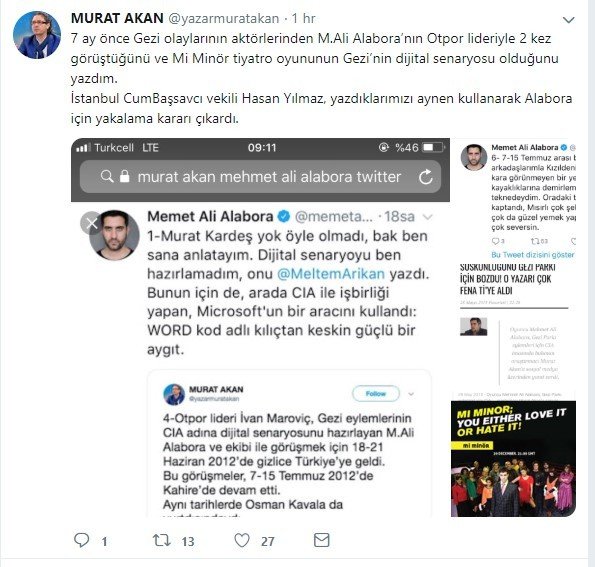Click the tweet's 1 hr timestamp
Viewport: 595px width, 567px height.
(304, 19)
